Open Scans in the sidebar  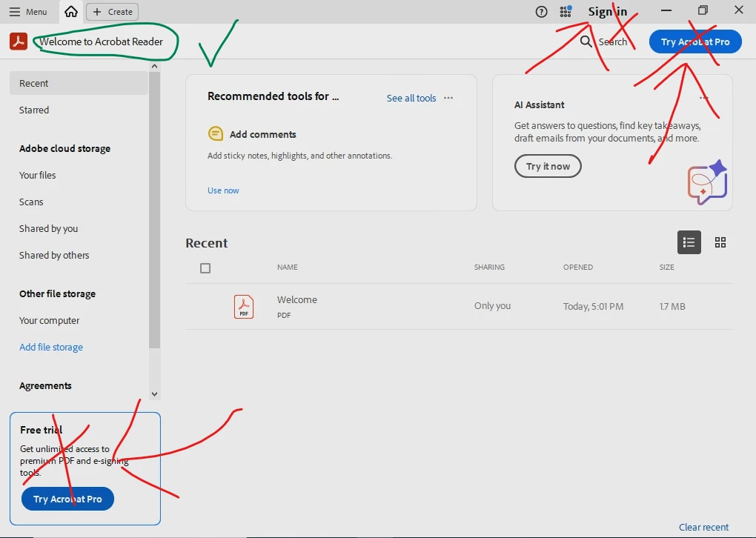pos(31,202)
